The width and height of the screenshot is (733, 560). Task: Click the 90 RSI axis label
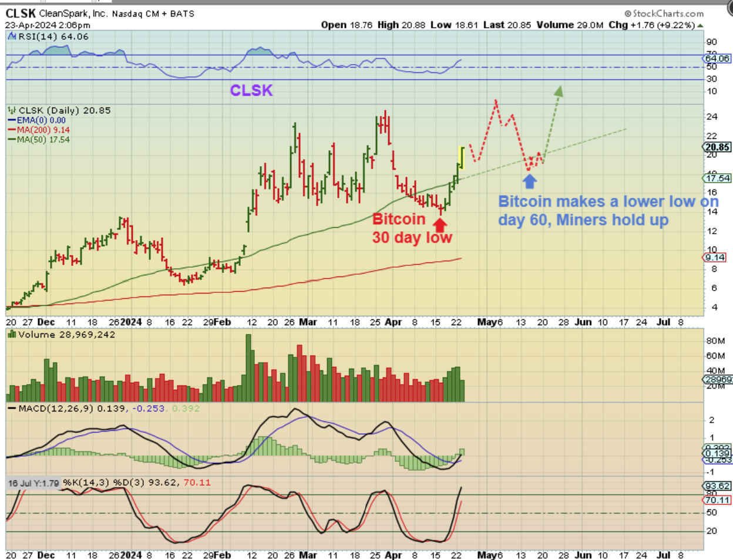[x=711, y=42]
